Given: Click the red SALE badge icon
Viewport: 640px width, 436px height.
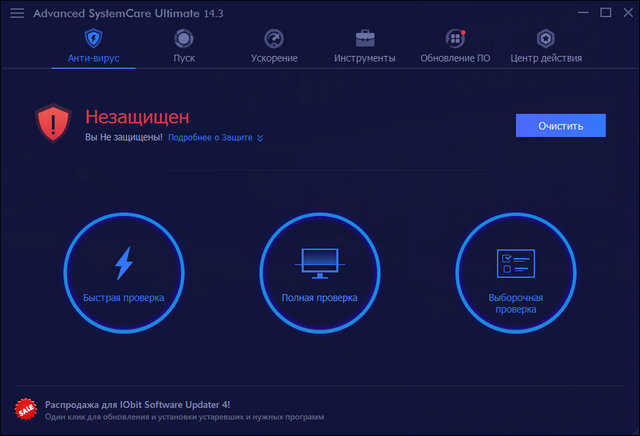Looking at the screenshot, I should tap(26, 408).
